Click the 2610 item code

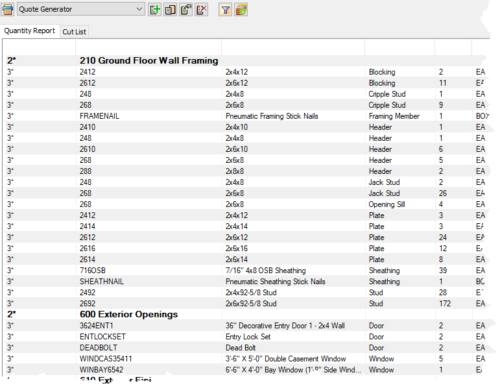tap(87, 149)
